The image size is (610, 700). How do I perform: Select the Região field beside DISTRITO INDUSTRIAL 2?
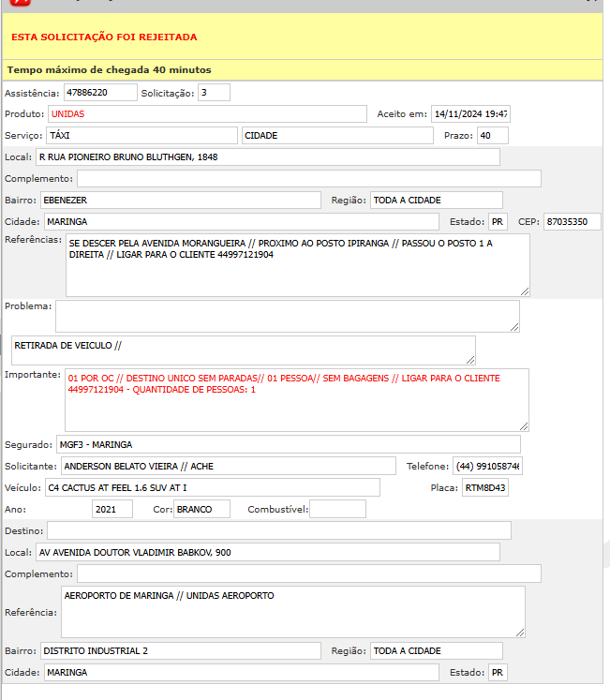pos(437,651)
